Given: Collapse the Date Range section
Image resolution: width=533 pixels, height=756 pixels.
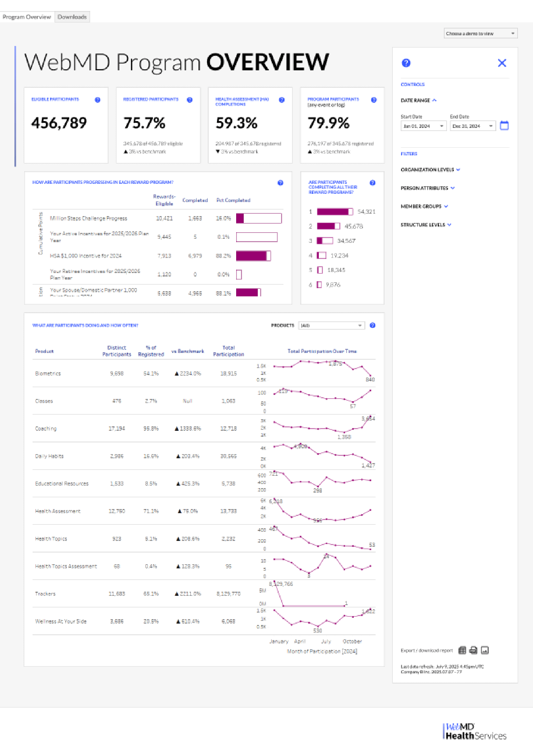Looking at the screenshot, I should pyautogui.click(x=418, y=100).
